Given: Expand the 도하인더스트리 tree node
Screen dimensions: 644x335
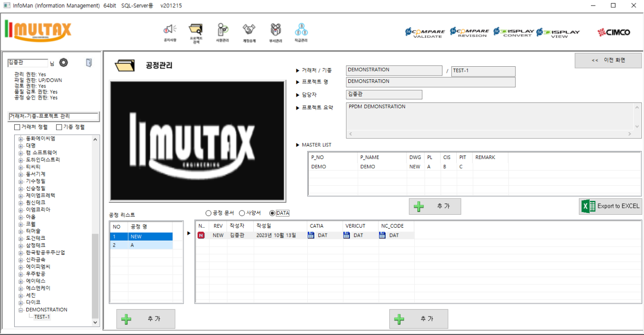Looking at the screenshot, I should point(21,160).
